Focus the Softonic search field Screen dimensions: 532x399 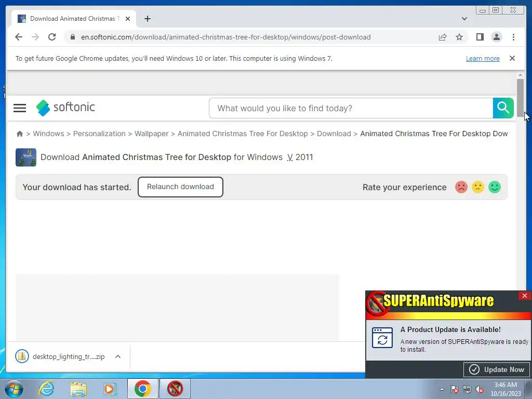pos(351,108)
